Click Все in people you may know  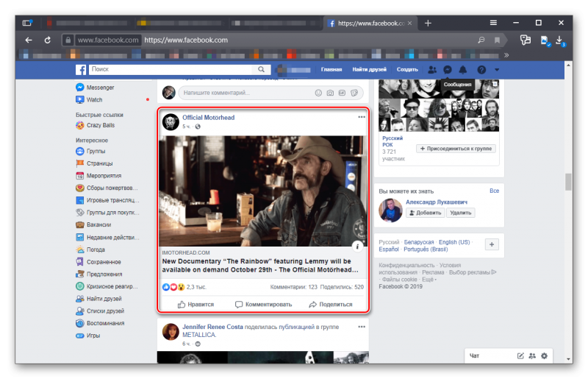pos(494,191)
